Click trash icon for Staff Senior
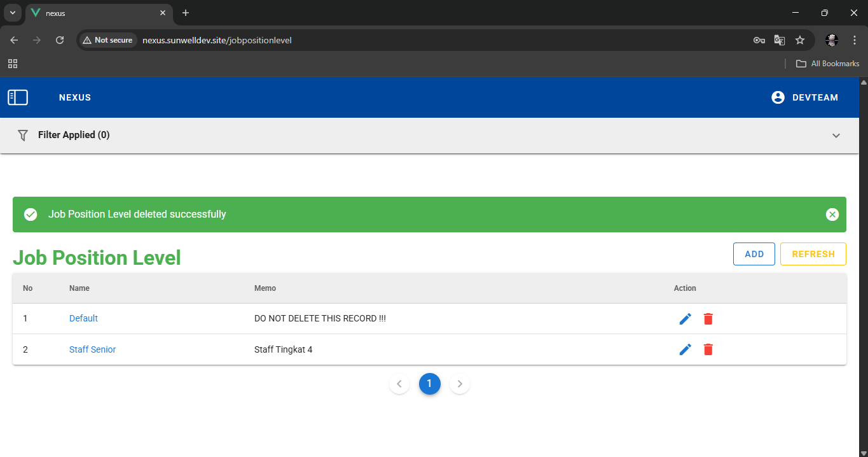 point(708,349)
